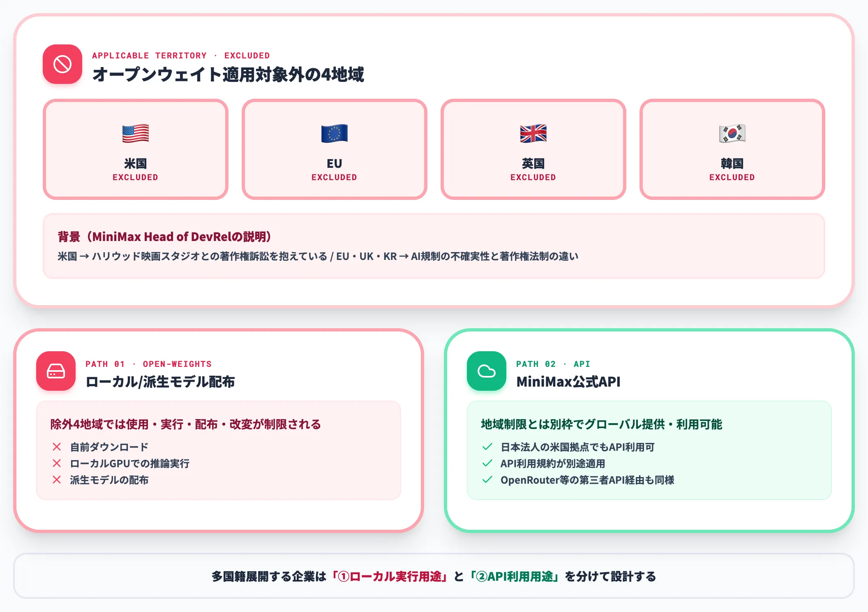The height and width of the screenshot is (612, 868).
Task: Click the MiniMax公式API title
Action: (x=568, y=382)
